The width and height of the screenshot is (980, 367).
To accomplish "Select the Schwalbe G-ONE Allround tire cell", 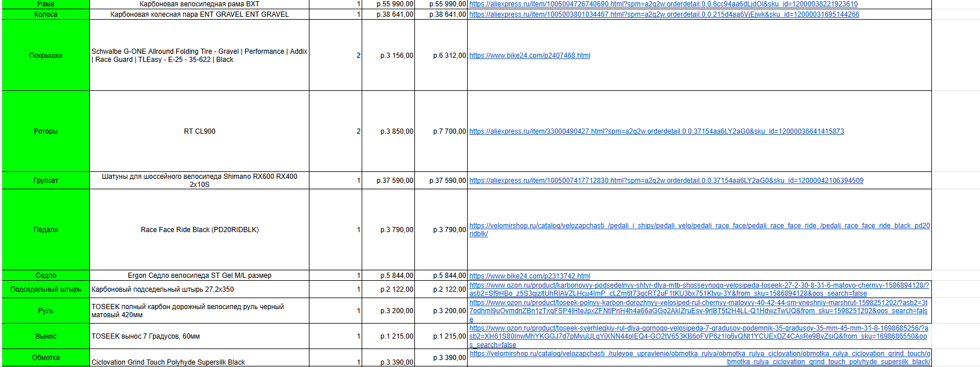I will click(199, 56).
